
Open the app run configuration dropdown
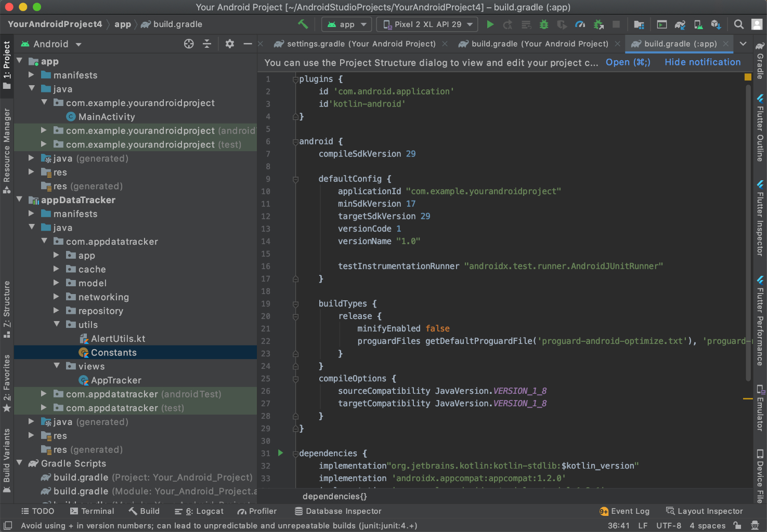pyautogui.click(x=347, y=24)
